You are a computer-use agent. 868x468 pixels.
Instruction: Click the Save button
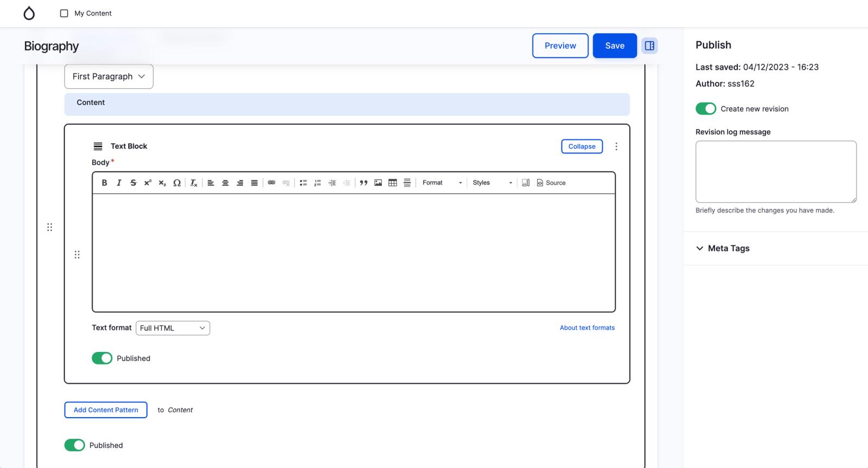[615, 46]
